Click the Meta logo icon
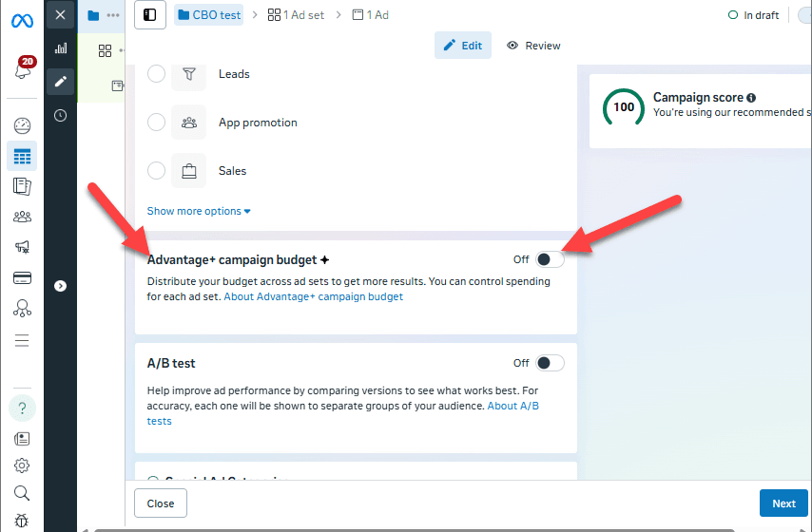This screenshot has width=812, height=532. tap(22, 21)
